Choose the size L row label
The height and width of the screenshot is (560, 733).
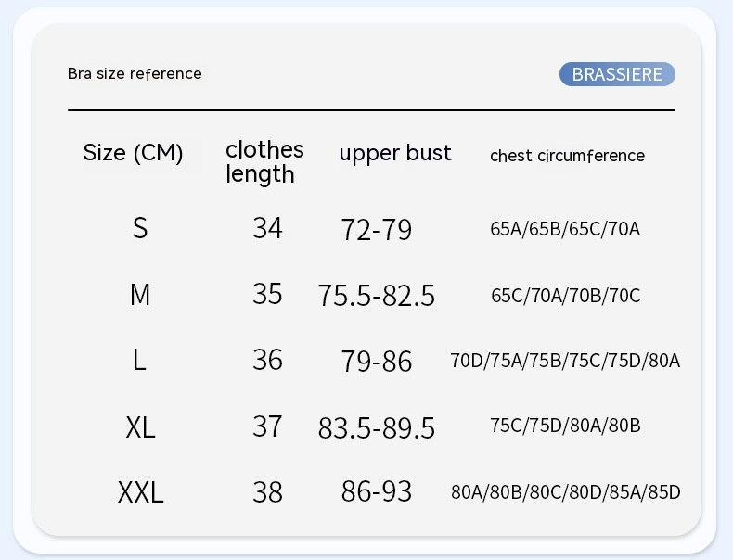point(139,360)
